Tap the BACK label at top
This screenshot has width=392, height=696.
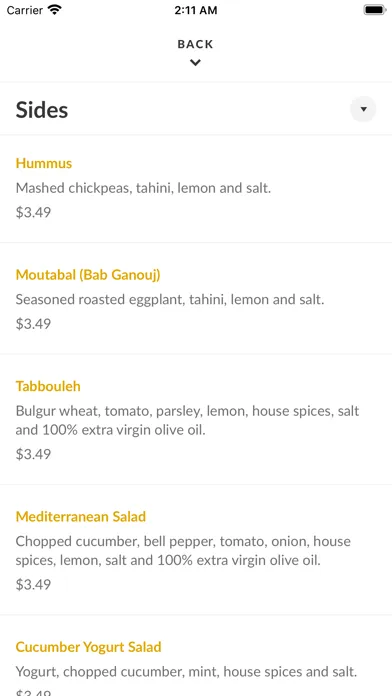pos(195,44)
